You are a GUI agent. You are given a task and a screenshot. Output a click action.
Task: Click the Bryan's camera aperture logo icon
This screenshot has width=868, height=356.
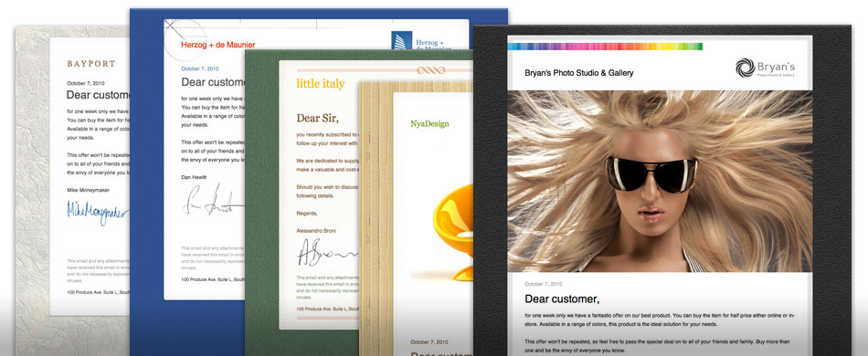(x=745, y=68)
